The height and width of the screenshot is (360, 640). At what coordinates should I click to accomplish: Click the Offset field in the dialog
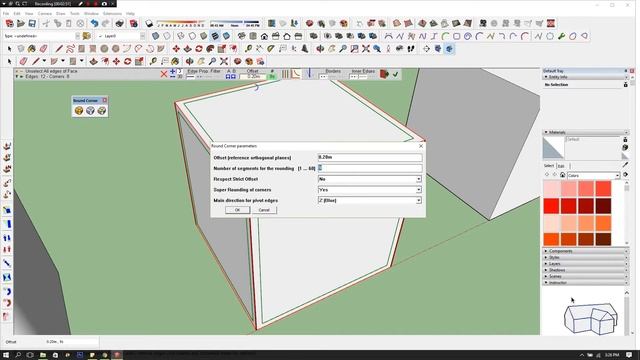pyautogui.click(x=370, y=157)
